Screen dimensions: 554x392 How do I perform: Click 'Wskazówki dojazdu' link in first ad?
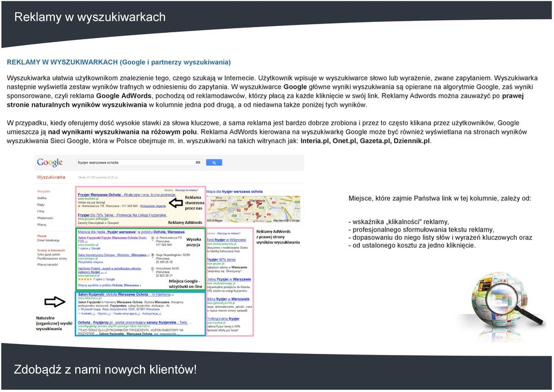[x=153, y=206]
